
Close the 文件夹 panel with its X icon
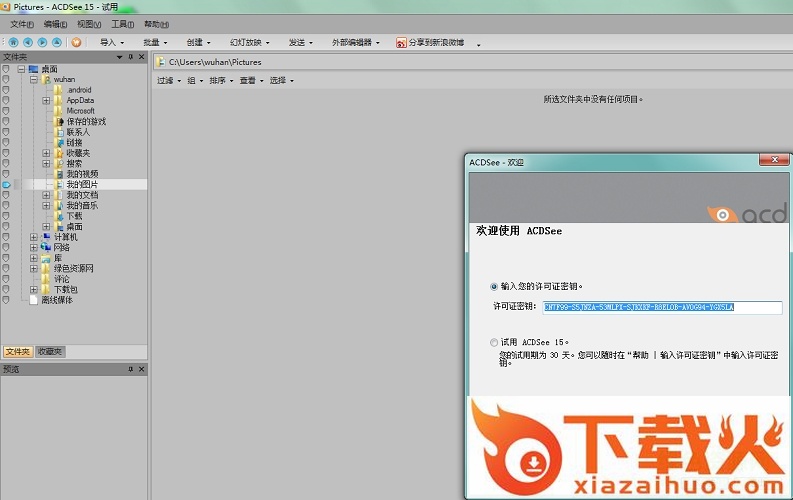(x=142, y=57)
